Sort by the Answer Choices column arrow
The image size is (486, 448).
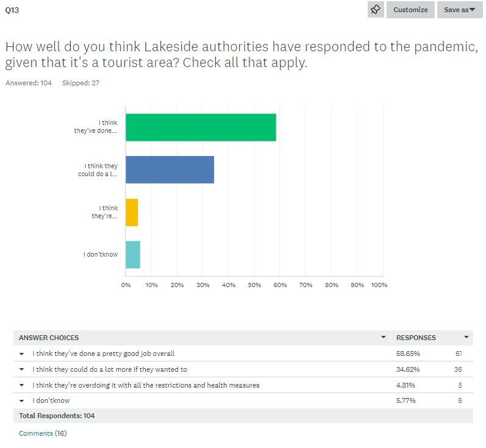tap(384, 337)
